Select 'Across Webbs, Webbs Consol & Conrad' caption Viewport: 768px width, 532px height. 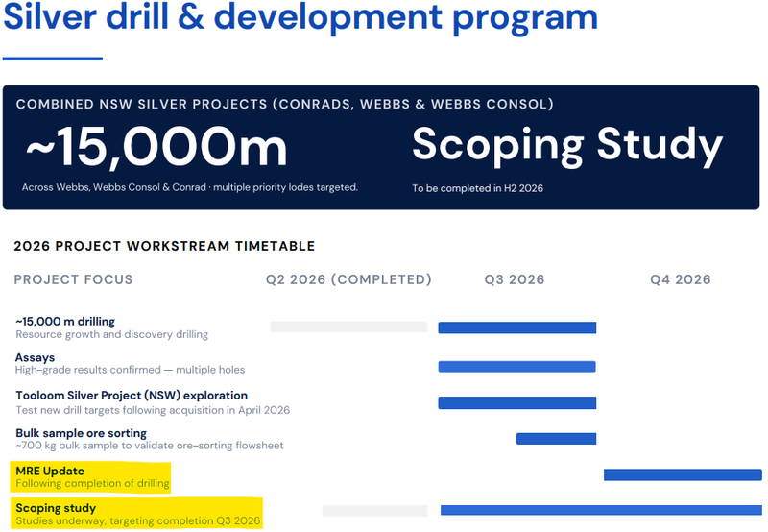click(x=189, y=187)
